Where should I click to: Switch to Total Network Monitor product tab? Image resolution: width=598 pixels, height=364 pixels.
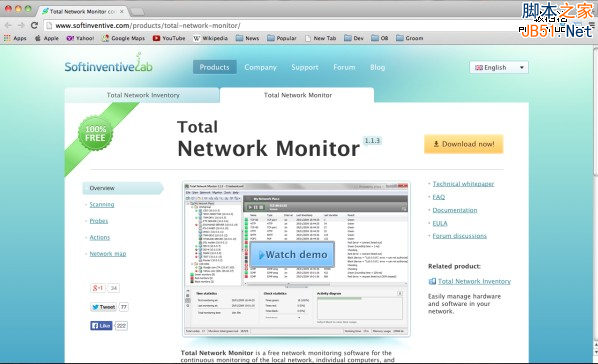pyautogui.click(x=297, y=95)
